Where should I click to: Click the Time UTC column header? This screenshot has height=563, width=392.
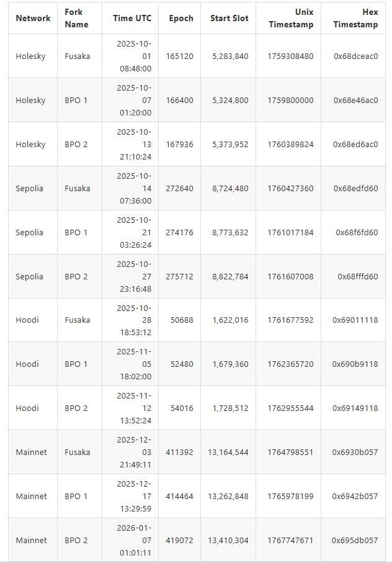coord(131,18)
